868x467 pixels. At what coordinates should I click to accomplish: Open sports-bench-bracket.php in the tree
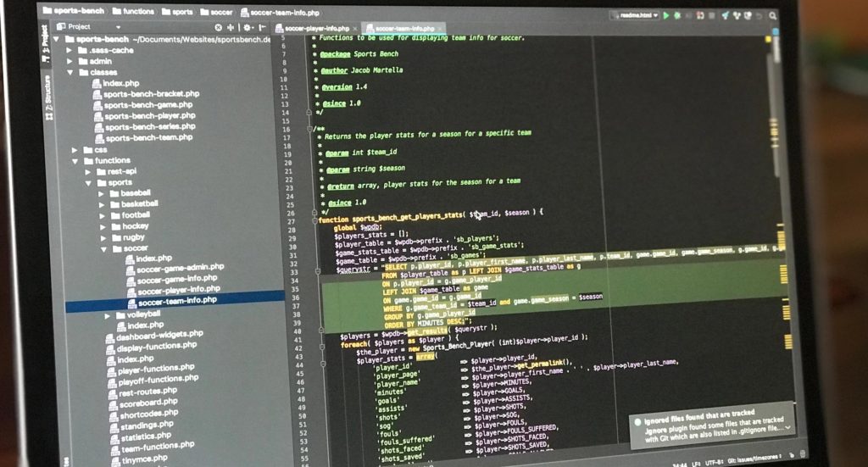(x=146, y=94)
